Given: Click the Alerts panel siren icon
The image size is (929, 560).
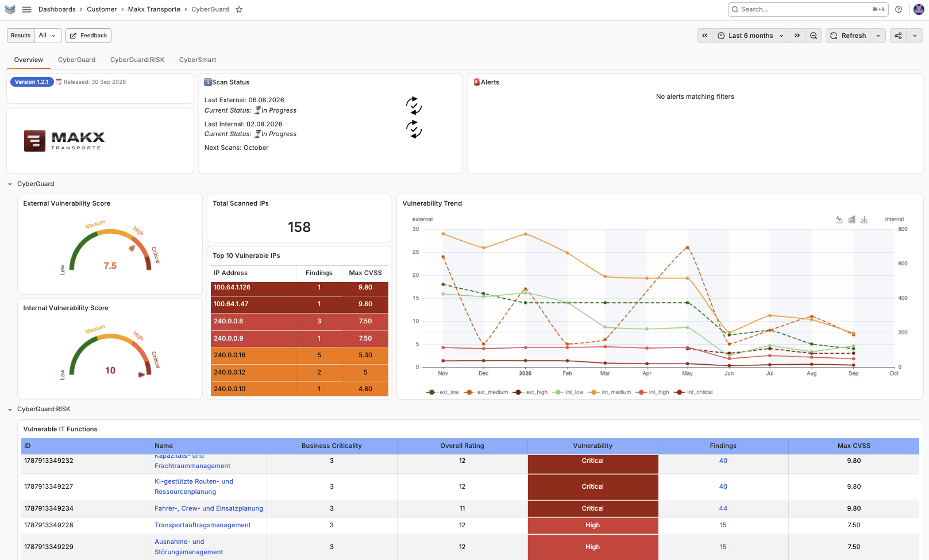Looking at the screenshot, I should point(477,82).
